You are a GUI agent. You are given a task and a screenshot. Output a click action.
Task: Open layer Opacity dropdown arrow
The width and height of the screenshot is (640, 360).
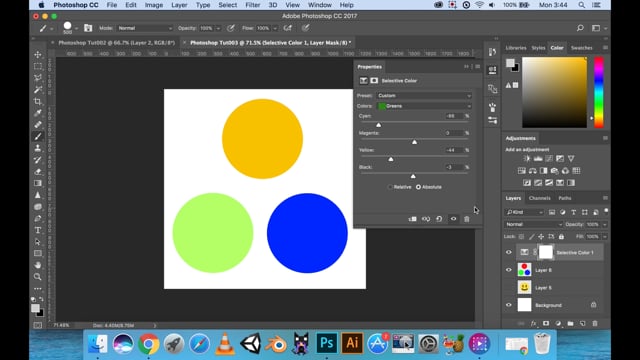[604, 224]
